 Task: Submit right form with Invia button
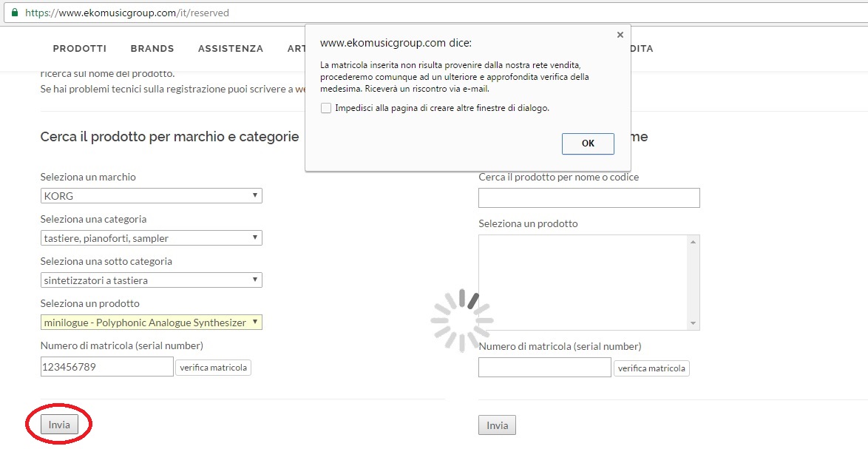tap(497, 425)
